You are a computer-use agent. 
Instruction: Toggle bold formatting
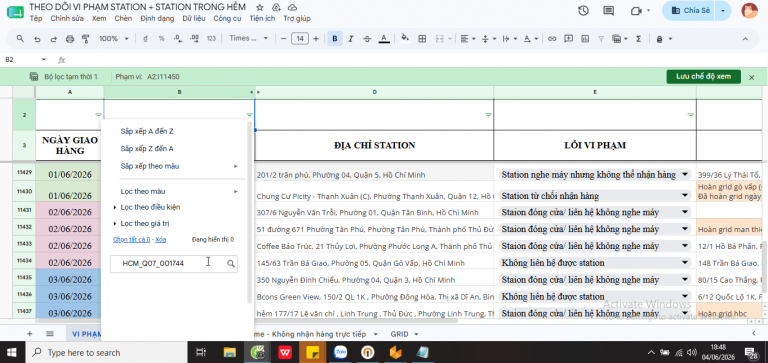point(335,39)
